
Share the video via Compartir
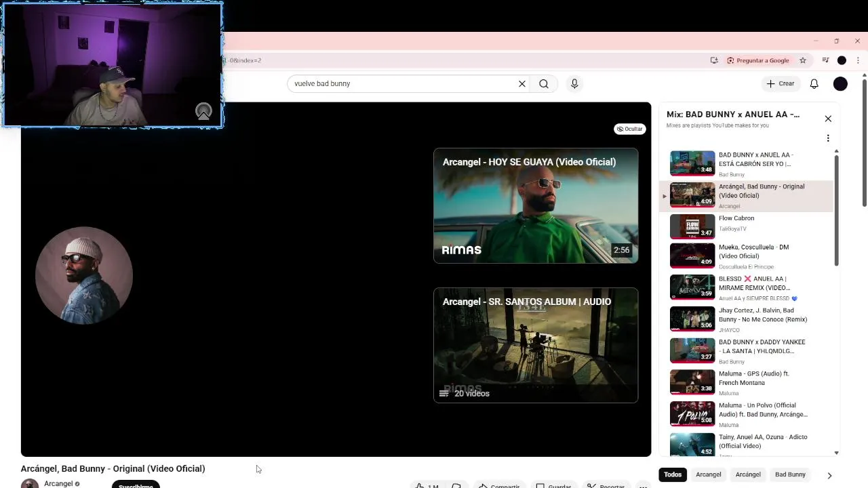click(499, 485)
